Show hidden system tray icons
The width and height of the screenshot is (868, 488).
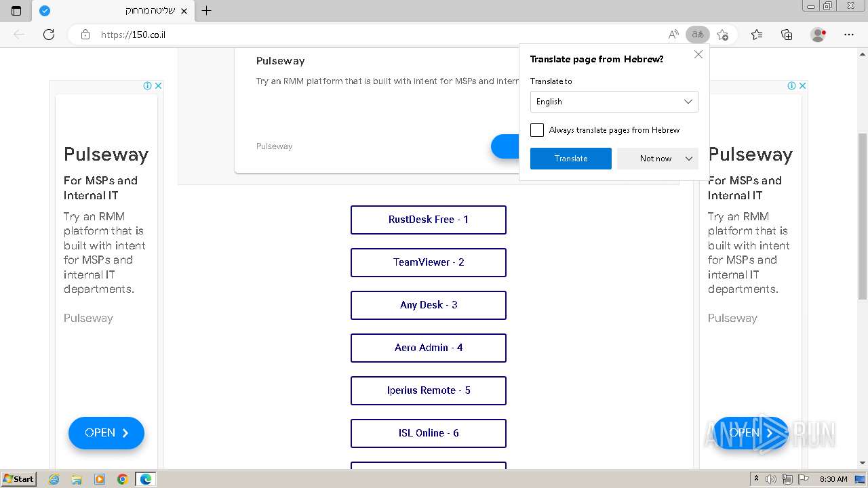click(757, 479)
